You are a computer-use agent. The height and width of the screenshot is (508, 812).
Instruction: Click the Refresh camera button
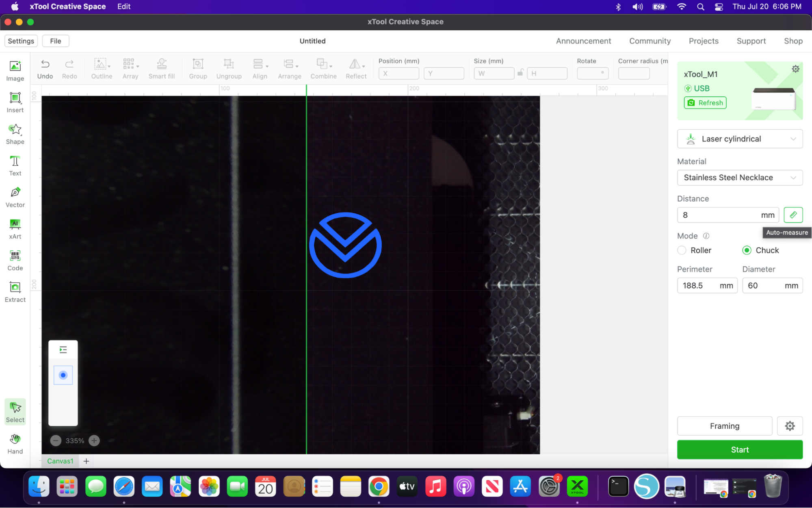click(x=705, y=103)
